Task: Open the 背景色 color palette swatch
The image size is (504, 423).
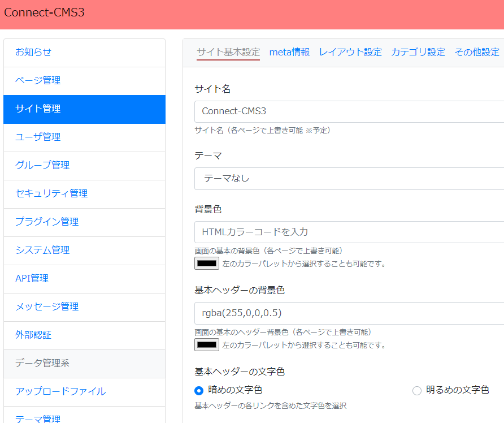Action: (x=206, y=263)
